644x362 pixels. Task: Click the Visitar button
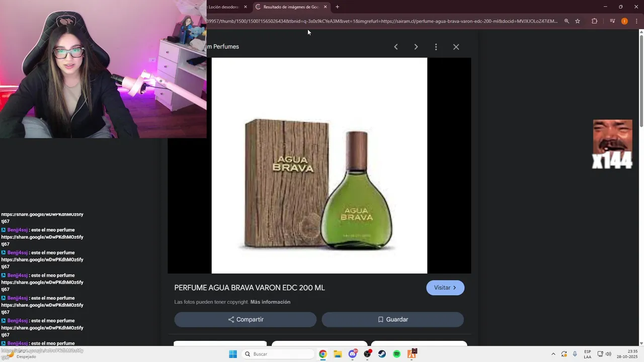[445, 288]
